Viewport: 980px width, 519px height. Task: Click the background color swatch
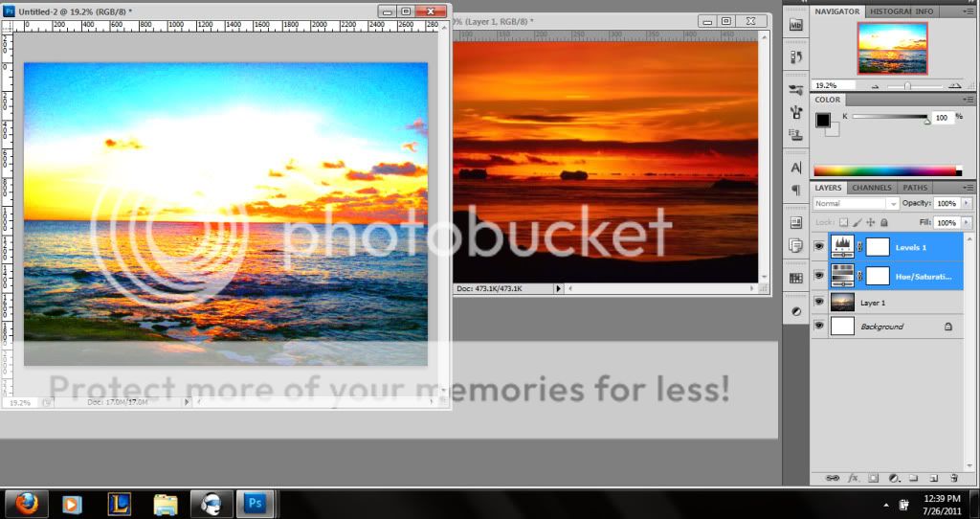pyautogui.click(x=834, y=130)
